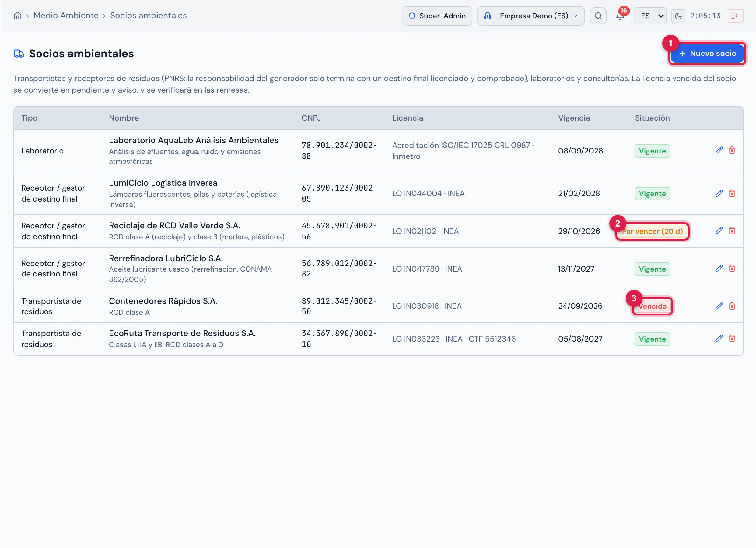The image size is (756, 548).
Task: Click Socios ambientales breadcrumb
Action: pyautogui.click(x=148, y=16)
